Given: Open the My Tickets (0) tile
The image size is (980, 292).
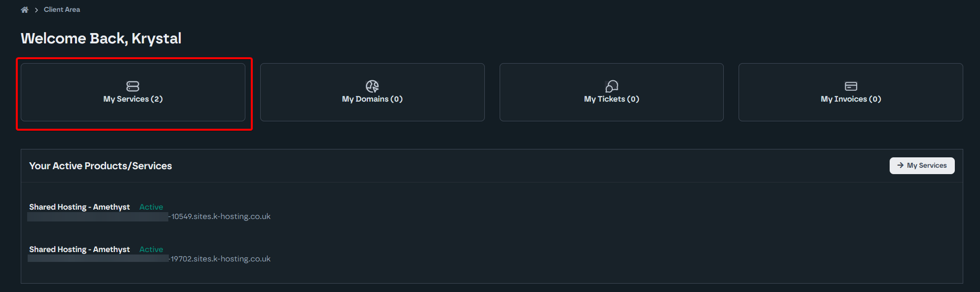Looking at the screenshot, I should [612, 92].
